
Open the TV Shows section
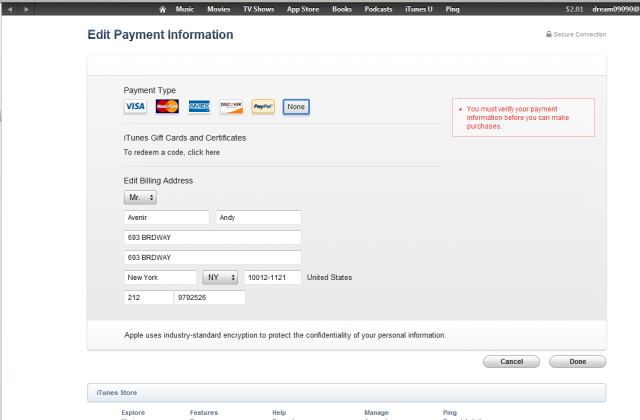[x=258, y=9]
